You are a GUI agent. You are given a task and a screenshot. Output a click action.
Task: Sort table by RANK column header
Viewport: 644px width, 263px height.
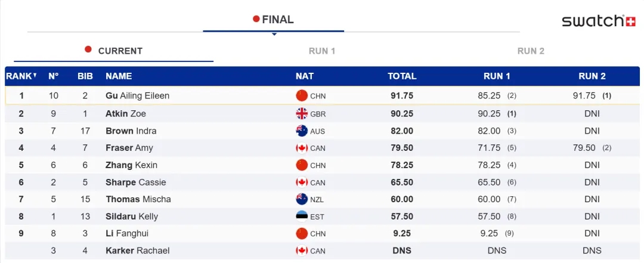tap(21, 76)
